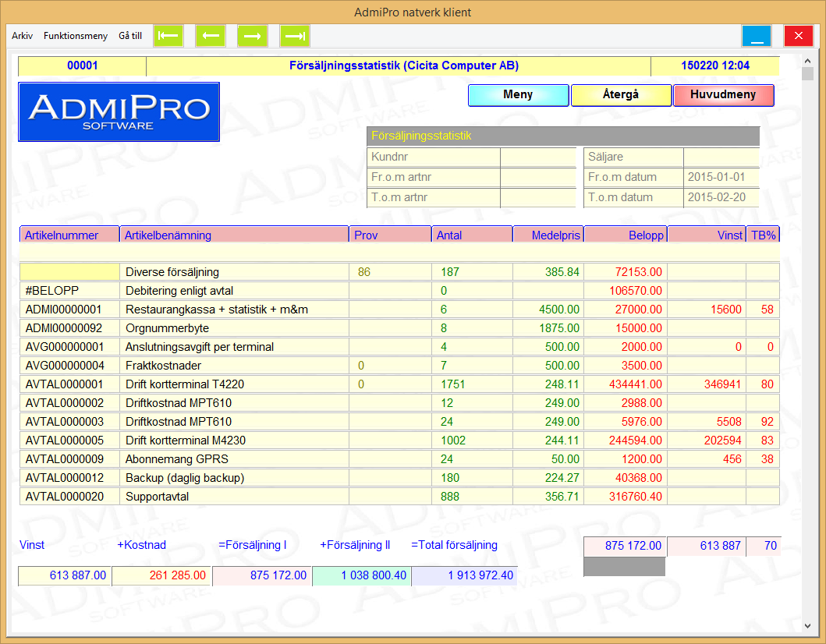
Task: Click the AdmiPro Software logo
Action: pos(119,112)
